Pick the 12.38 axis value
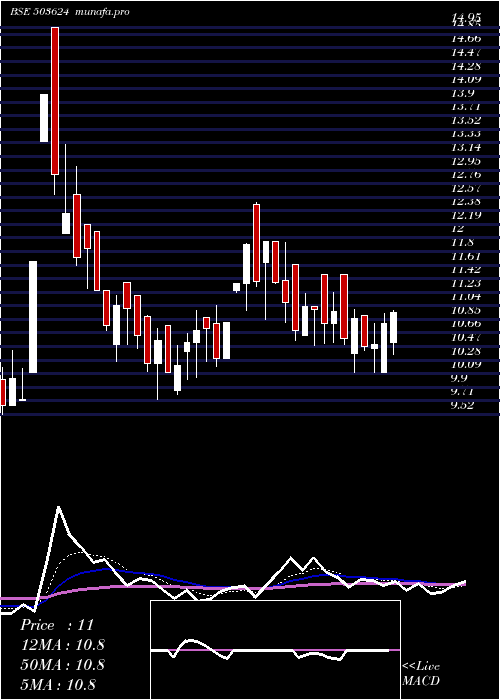This screenshot has width=500, height=700. pos(466,201)
